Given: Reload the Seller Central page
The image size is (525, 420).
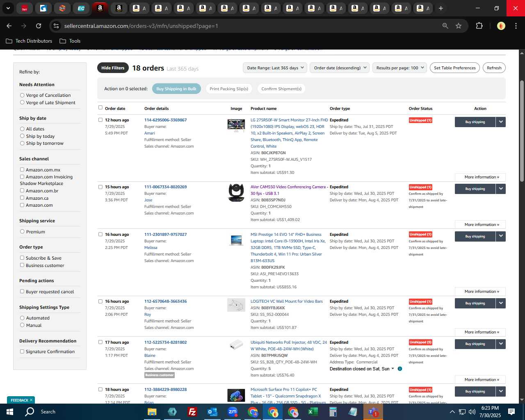Looking at the screenshot, I should click(39, 26).
